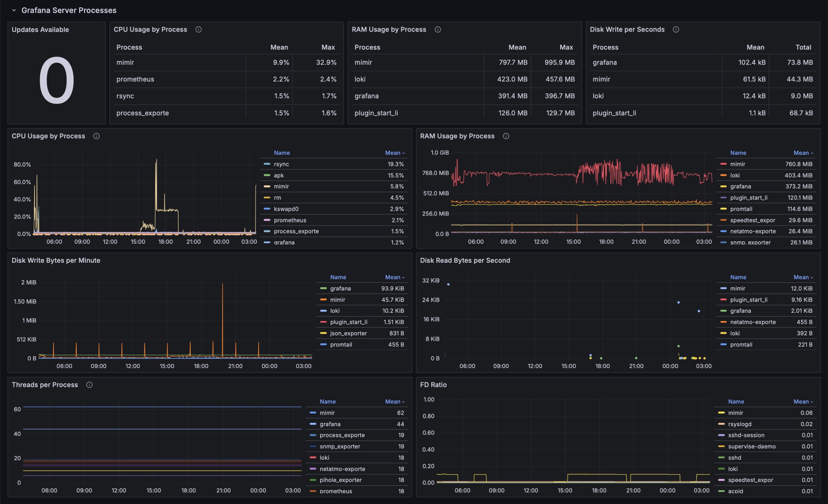Click Total header in Disk Write table
828x504 pixels.
803,47
